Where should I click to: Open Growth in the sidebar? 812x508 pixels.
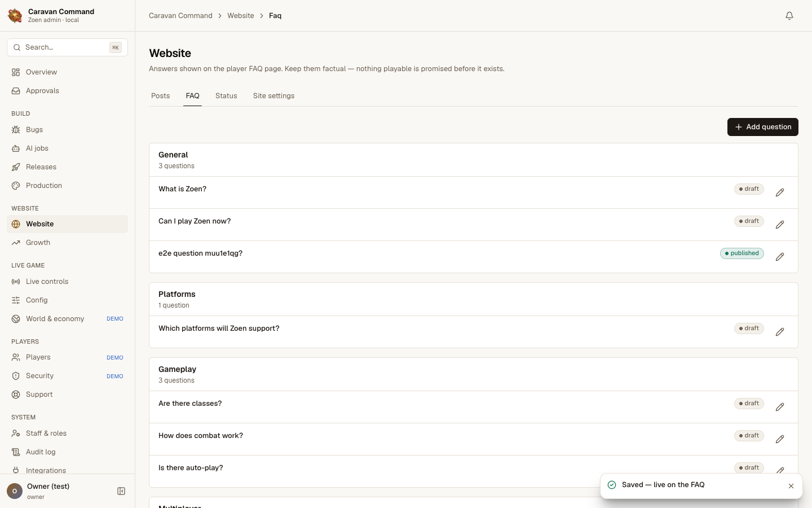pyautogui.click(x=67, y=243)
